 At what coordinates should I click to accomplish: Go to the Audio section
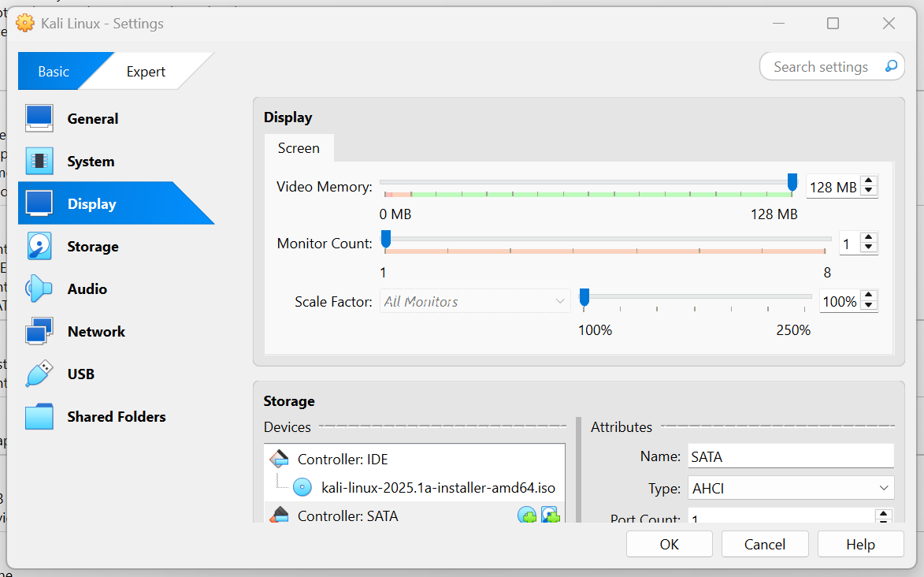click(x=87, y=289)
